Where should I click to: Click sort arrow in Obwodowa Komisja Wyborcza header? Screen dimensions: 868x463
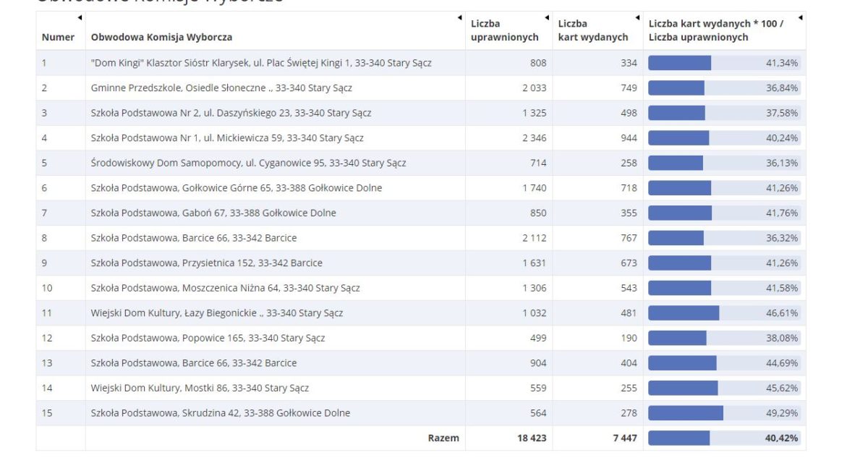pyautogui.click(x=459, y=18)
